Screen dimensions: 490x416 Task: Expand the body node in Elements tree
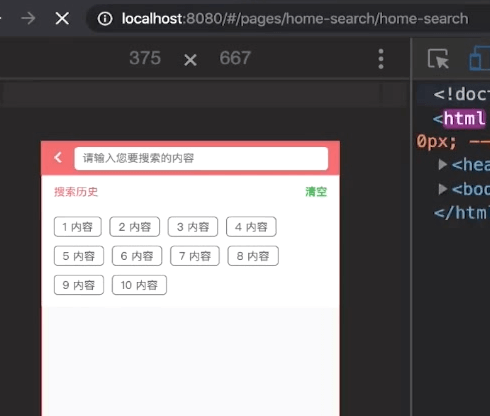click(x=442, y=189)
